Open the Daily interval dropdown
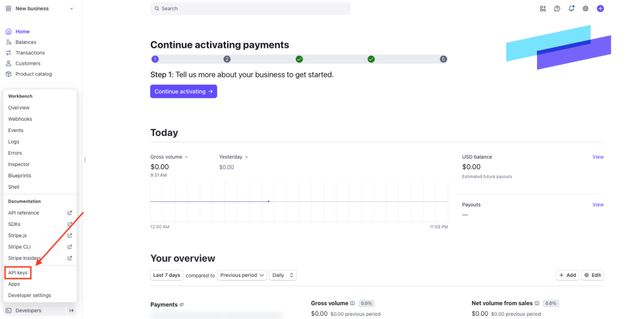The image size is (644, 319). click(283, 275)
